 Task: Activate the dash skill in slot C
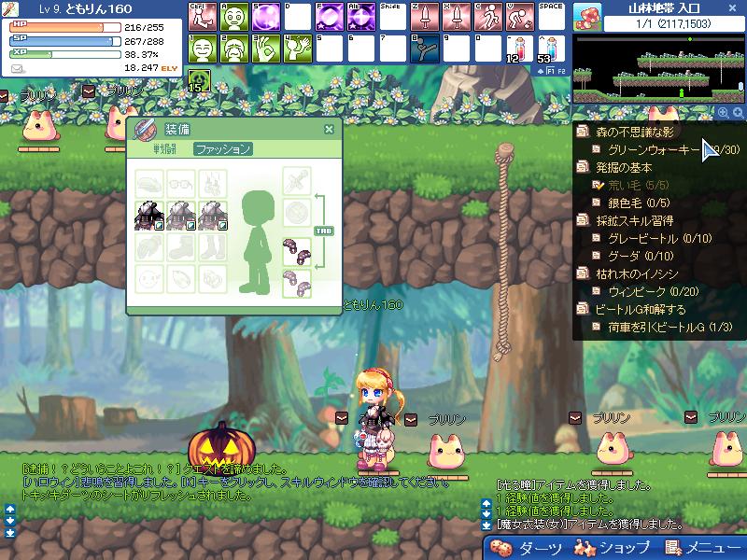[488, 17]
